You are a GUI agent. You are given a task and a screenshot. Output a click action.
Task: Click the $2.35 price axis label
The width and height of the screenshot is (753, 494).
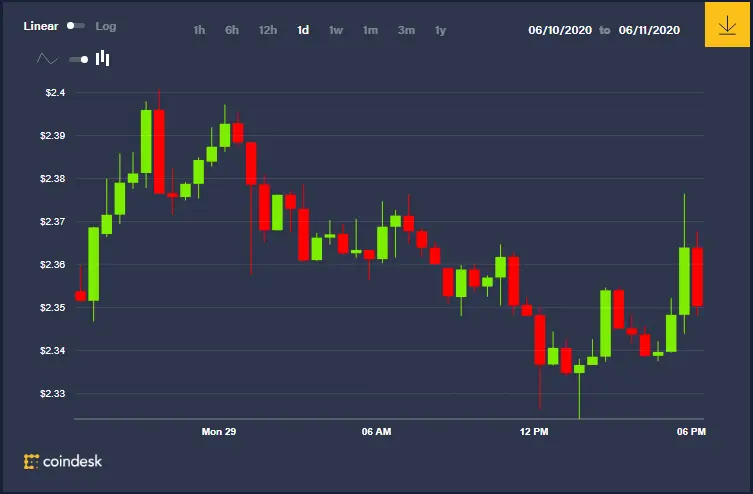[x=53, y=307]
